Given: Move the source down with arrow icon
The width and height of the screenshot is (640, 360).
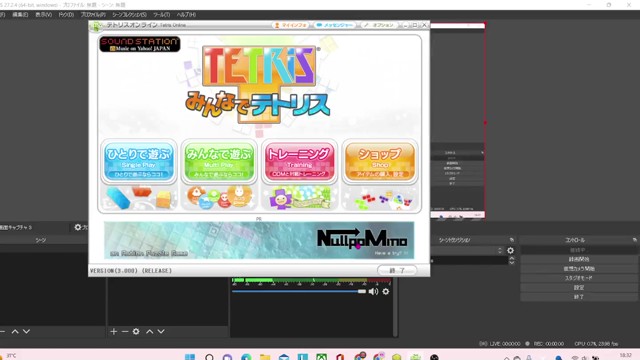Looking at the screenshot, I should [x=161, y=331].
